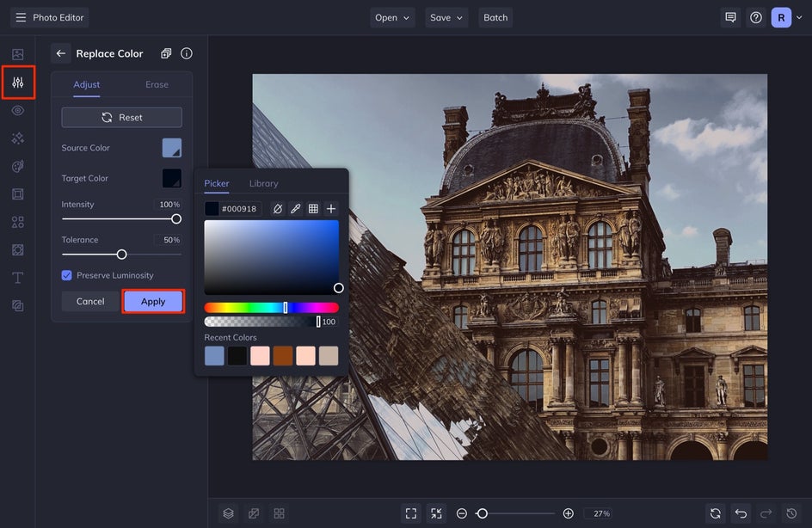Image resolution: width=812 pixels, height=528 pixels.
Task: Switch to the Adjust tab
Action: tap(87, 84)
